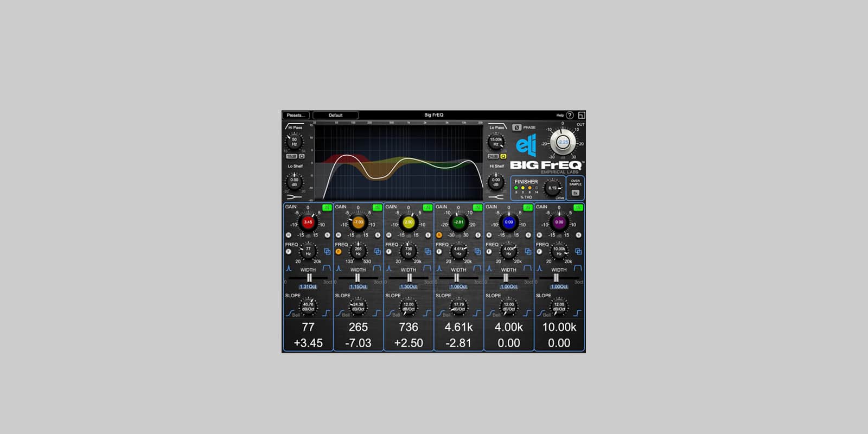Click the F button on the 77 Hz band

(x=289, y=252)
